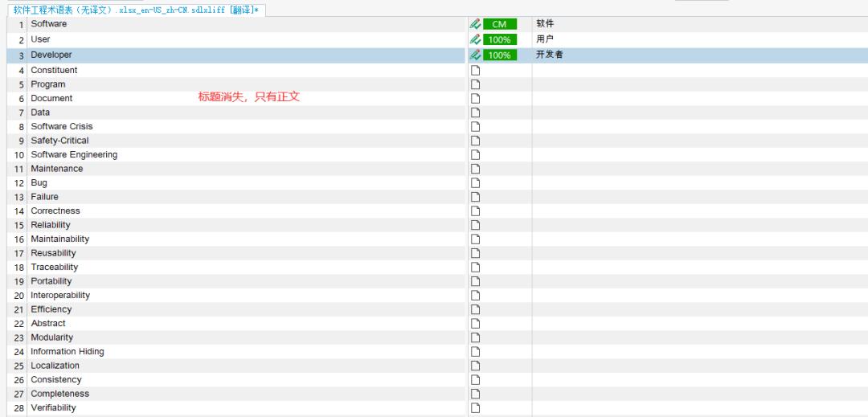The width and height of the screenshot is (868, 417).
Task: Click the 100% match badge in User row
Action: [x=499, y=40]
